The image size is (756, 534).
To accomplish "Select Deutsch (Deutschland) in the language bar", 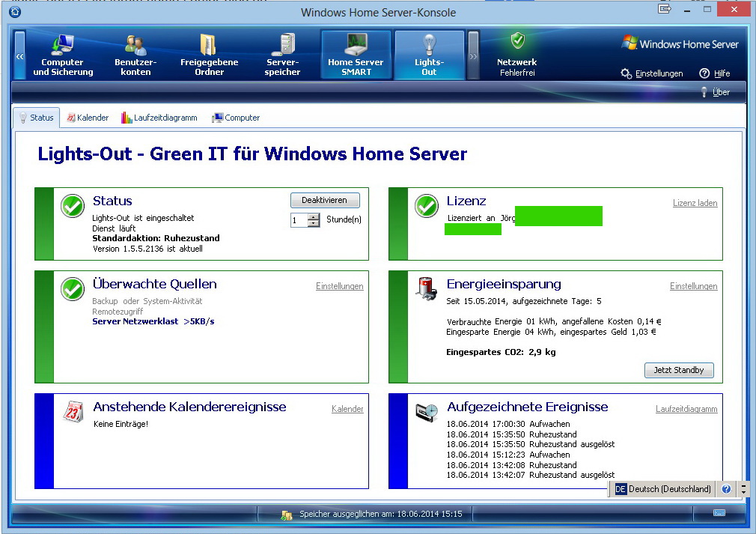I will point(670,489).
